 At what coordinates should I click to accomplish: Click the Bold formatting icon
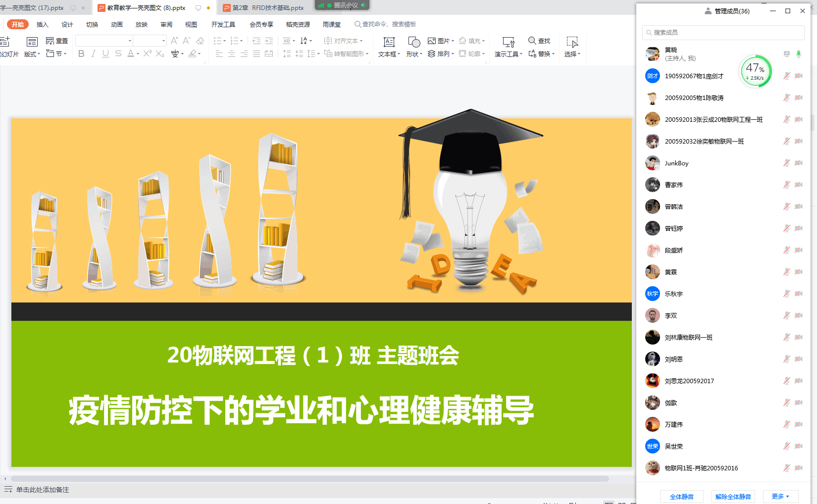point(81,53)
